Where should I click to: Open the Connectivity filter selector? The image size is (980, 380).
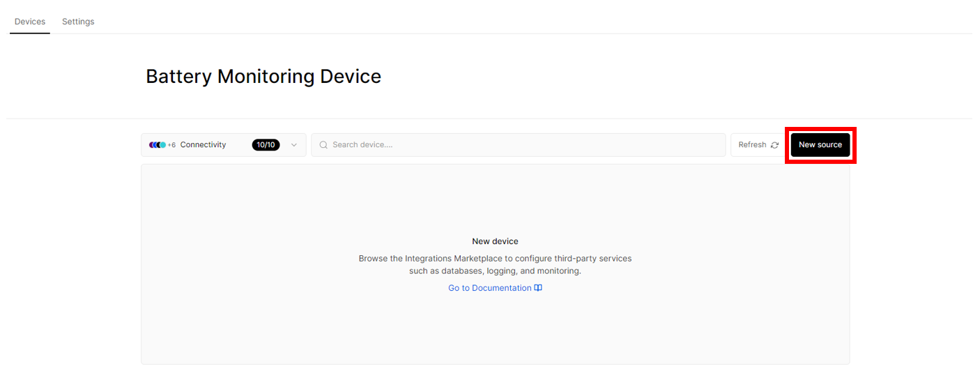tap(224, 145)
